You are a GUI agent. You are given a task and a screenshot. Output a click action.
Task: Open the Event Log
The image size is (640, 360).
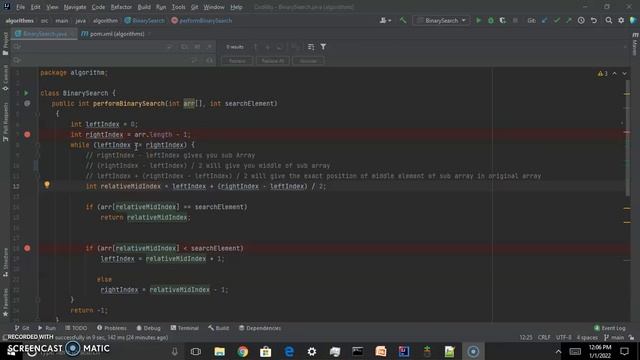tap(610, 328)
